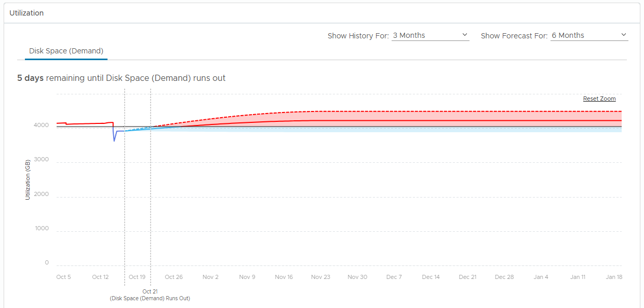Click the Nov 23 date on x-axis
The width and height of the screenshot is (644, 308).
320,277
